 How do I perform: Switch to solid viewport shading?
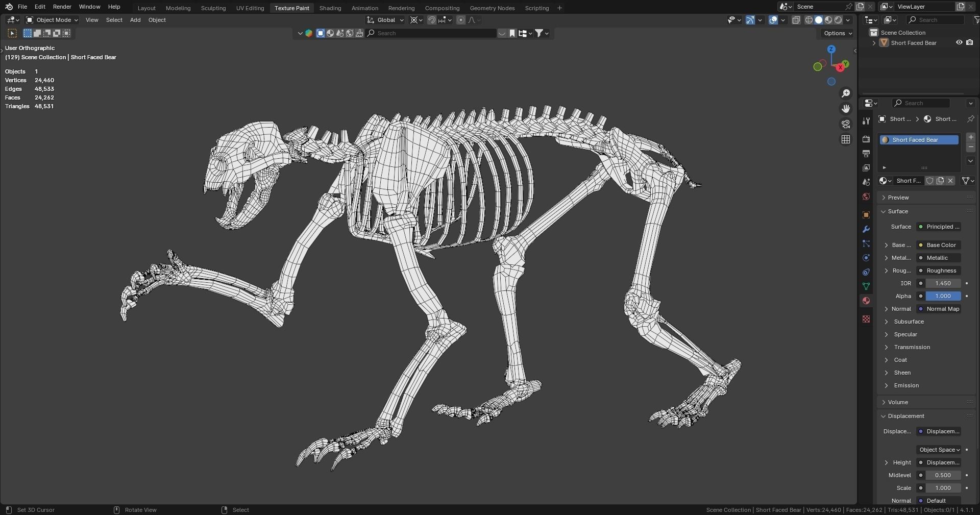tap(819, 20)
